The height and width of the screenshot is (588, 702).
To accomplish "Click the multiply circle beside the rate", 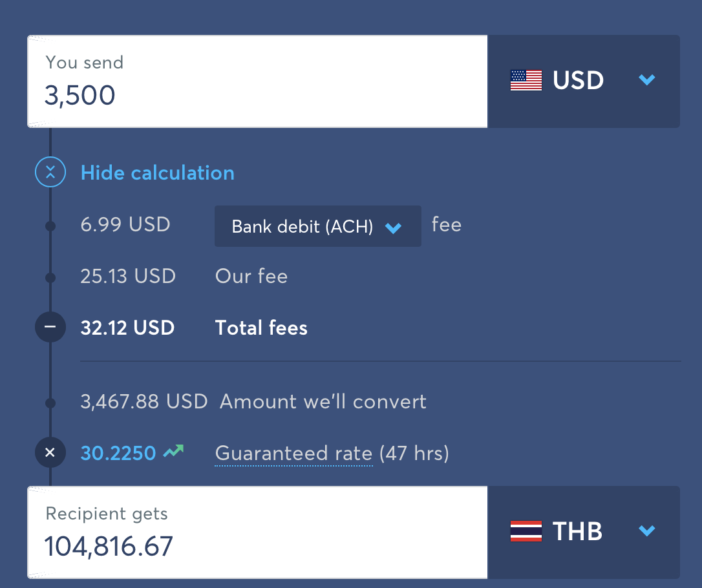I will click(x=50, y=452).
